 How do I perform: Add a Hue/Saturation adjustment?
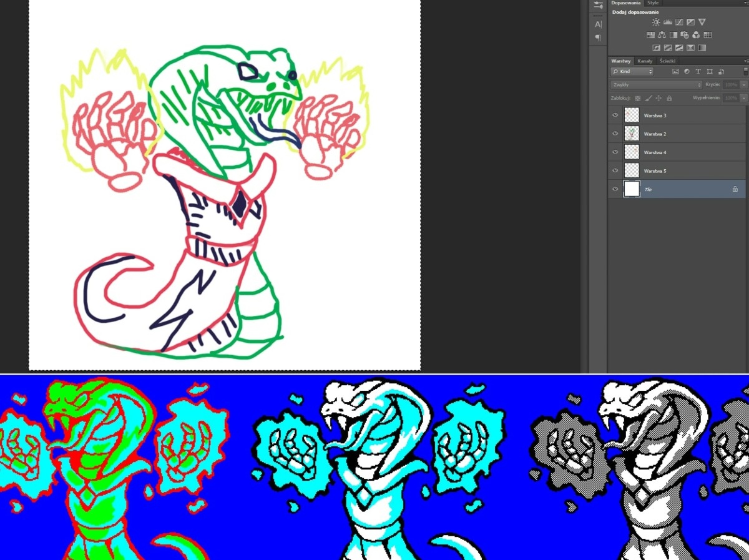point(650,35)
